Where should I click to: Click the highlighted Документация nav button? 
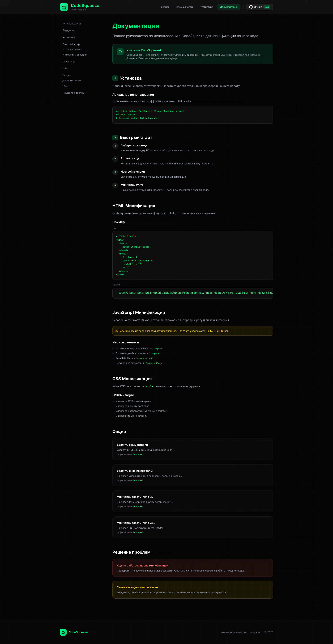click(229, 7)
